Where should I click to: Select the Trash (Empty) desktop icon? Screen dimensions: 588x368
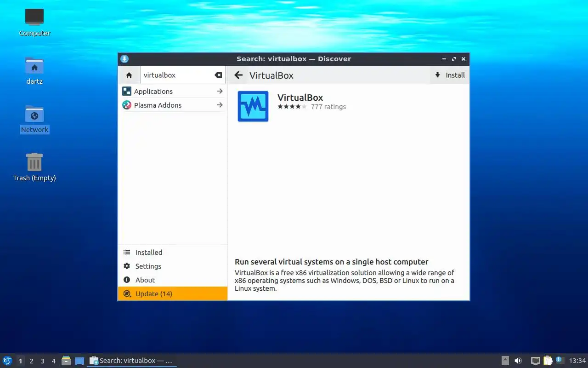tap(34, 167)
